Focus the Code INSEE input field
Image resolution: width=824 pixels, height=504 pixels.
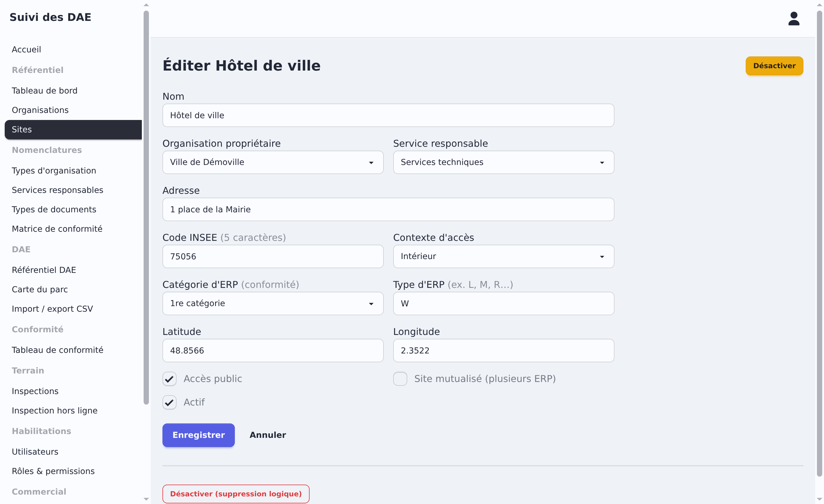(x=273, y=256)
